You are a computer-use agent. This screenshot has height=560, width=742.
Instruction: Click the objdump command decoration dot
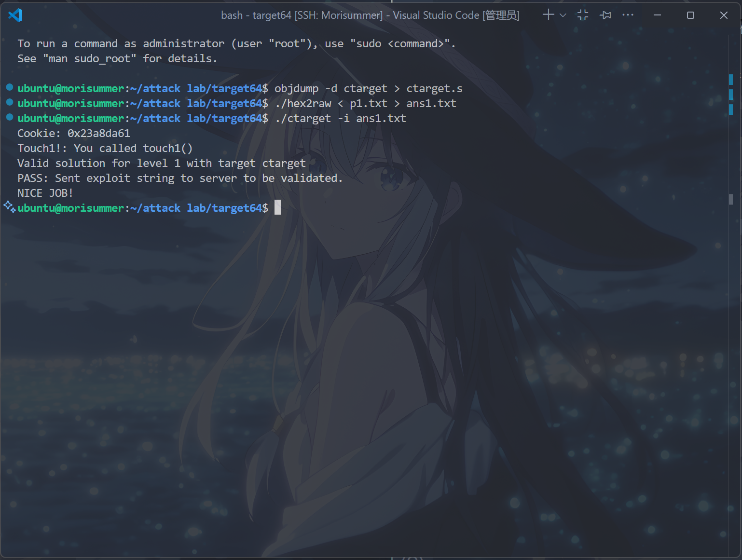click(9, 87)
